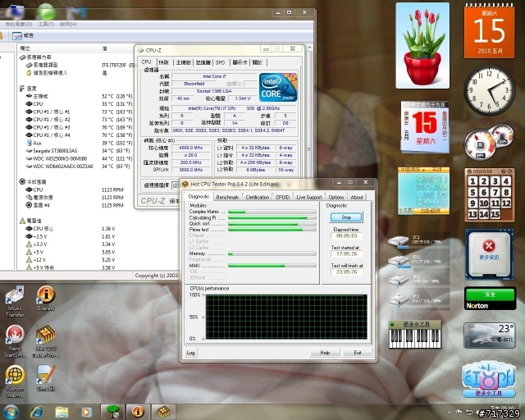Select the 電壓值 group in Everest list
This screenshot has height=420, width=525.
30,221
